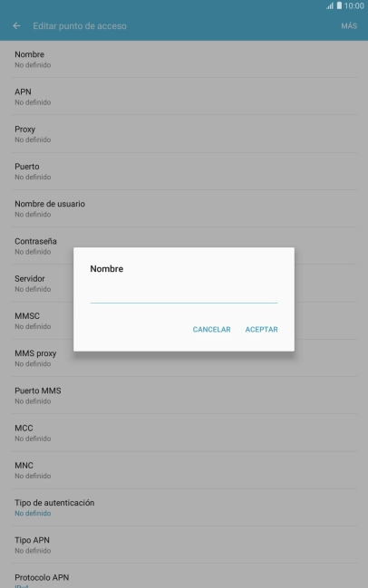Select the MNC setting row
Image resolution: width=368 pixels, height=588 pixels.
pos(184,470)
